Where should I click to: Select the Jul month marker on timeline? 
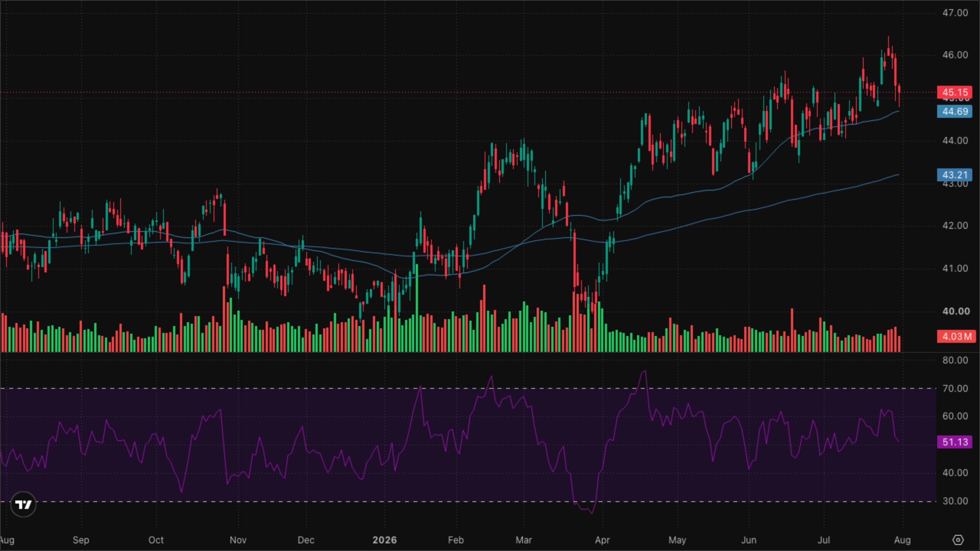click(824, 540)
